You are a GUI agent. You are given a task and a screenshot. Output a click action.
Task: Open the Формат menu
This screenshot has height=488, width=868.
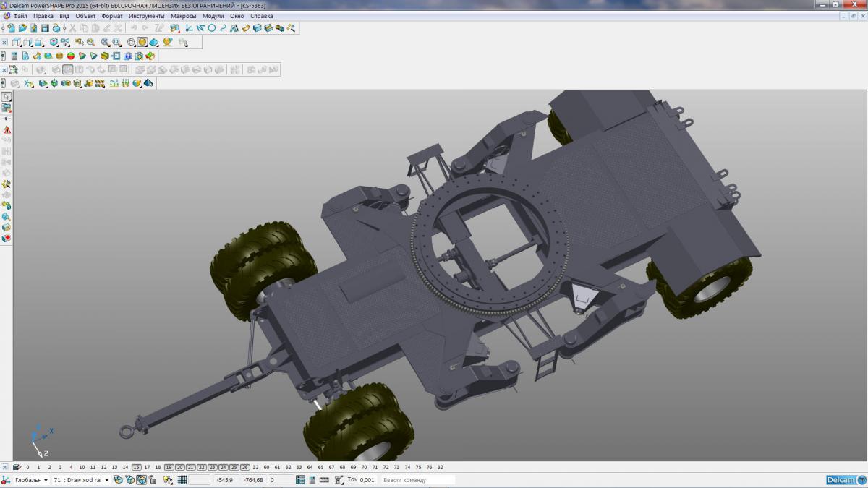112,16
